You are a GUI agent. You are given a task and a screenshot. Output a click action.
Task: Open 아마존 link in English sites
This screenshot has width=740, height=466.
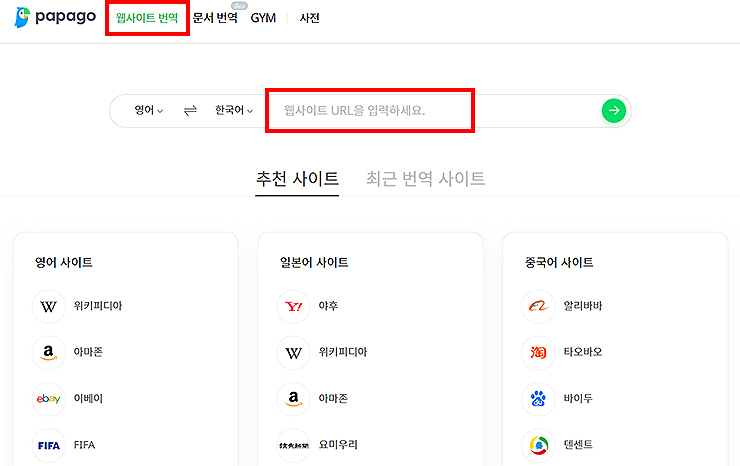tap(88, 352)
